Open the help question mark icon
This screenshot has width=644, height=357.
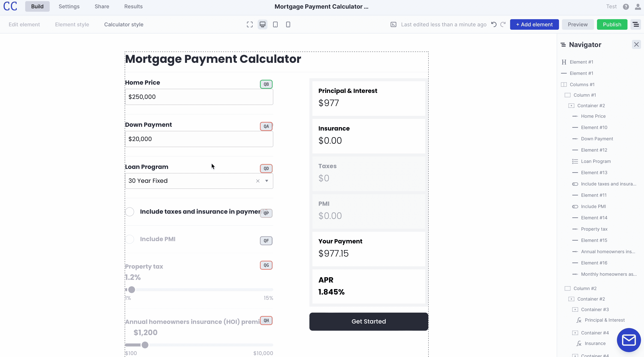pos(626,7)
